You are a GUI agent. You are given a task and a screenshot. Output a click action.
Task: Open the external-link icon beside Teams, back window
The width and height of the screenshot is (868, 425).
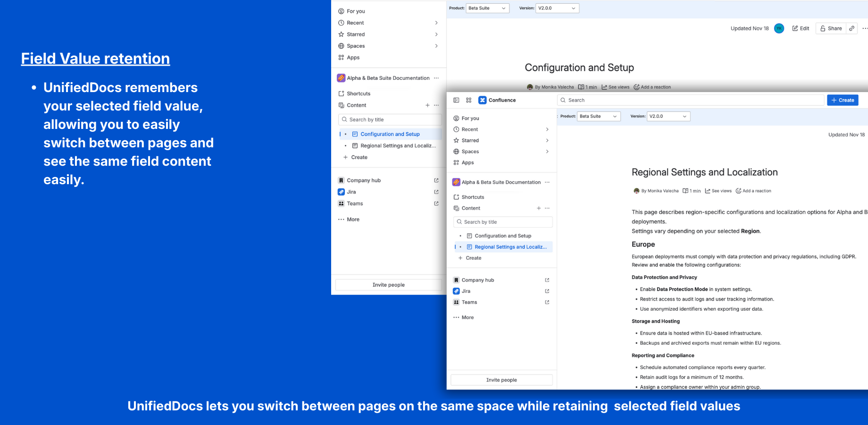point(436,204)
